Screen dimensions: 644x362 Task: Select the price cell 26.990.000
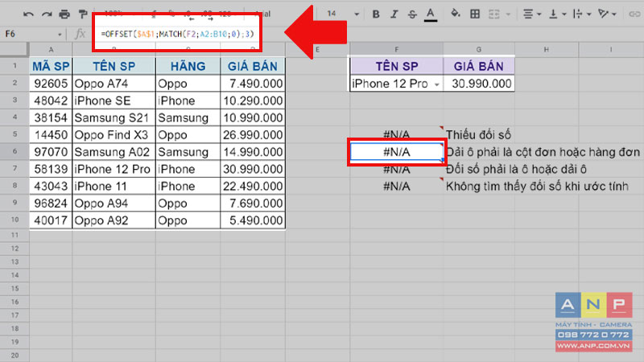click(x=253, y=134)
